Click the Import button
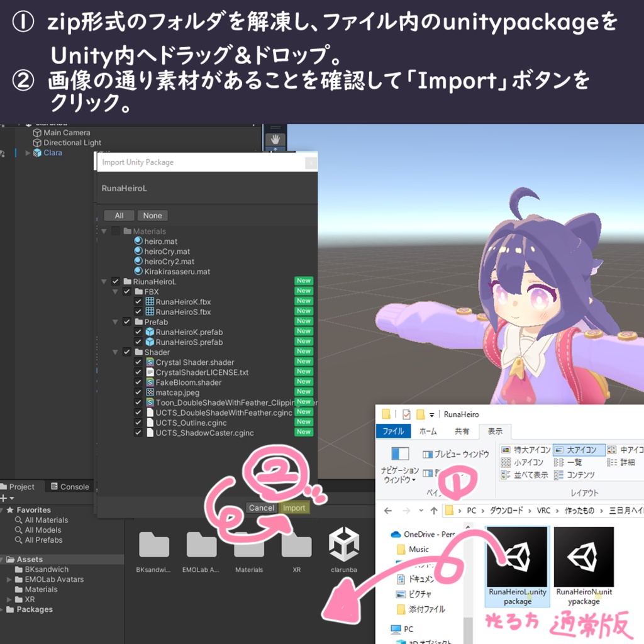644x644 pixels. click(294, 508)
